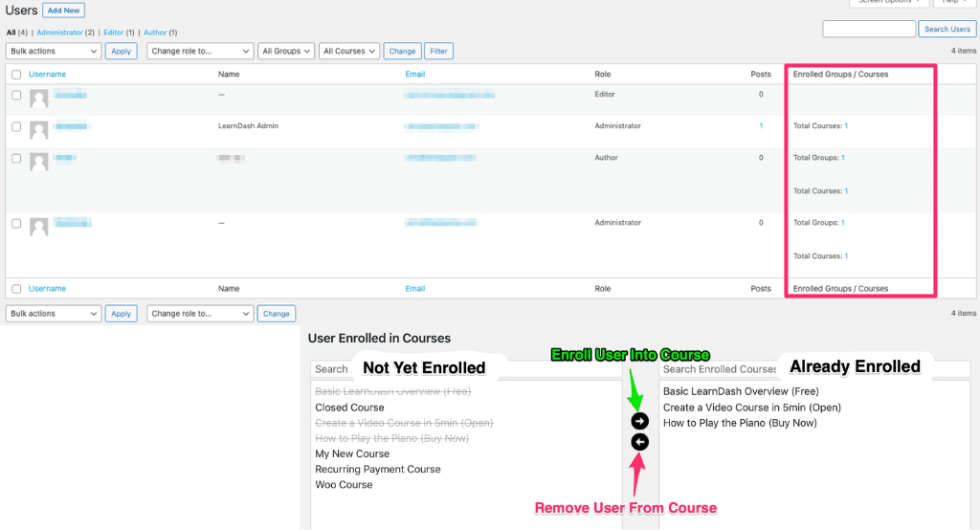Select Recurring Payment Course in list

(x=377, y=470)
